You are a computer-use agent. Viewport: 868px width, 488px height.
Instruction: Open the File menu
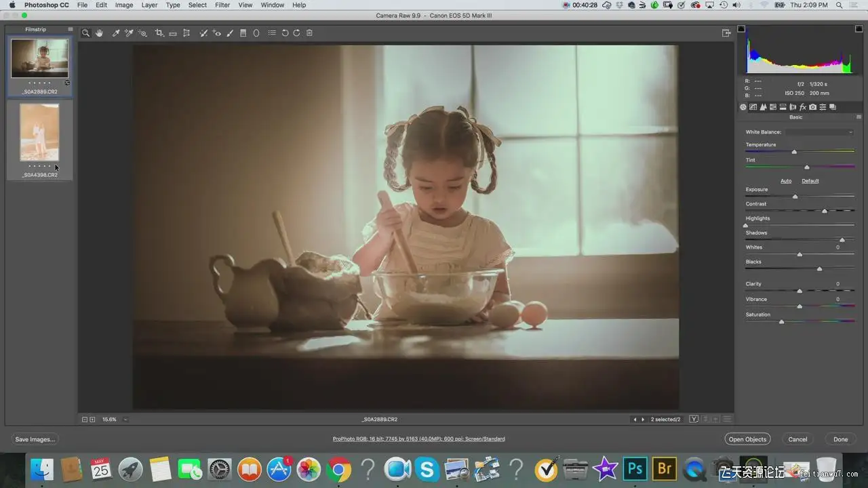tap(82, 5)
